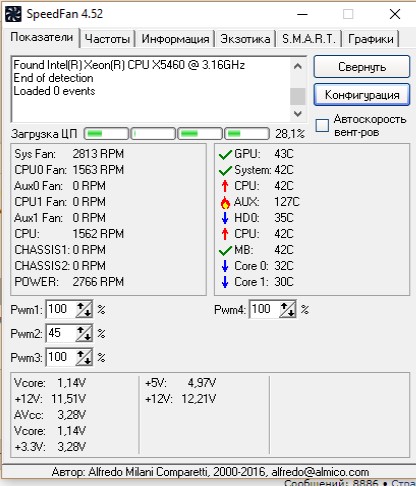Image resolution: width=416 pixels, height=487 pixels.
Task: Click the HD0 35C temperature value
Action: tap(284, 218)
